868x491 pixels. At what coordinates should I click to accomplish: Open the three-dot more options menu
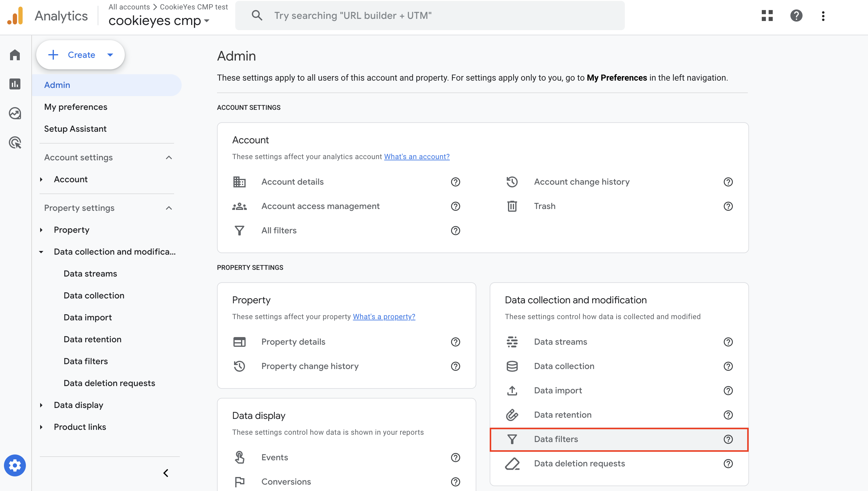(823, 16)
